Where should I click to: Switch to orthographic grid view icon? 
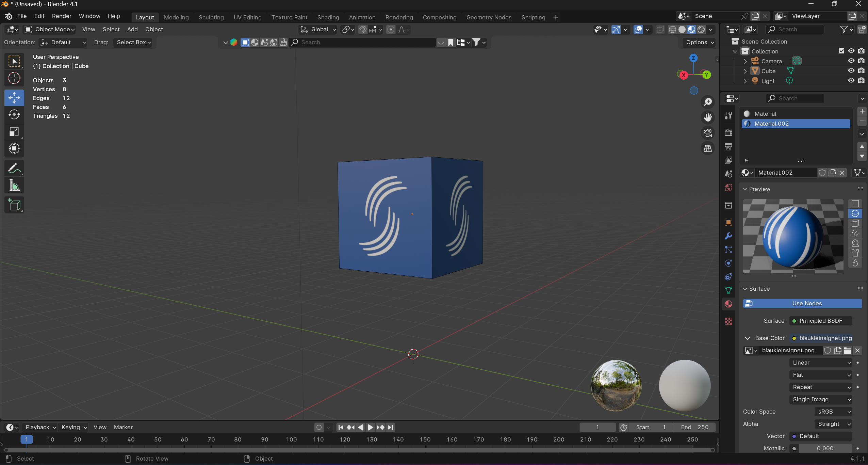[708, 148]
